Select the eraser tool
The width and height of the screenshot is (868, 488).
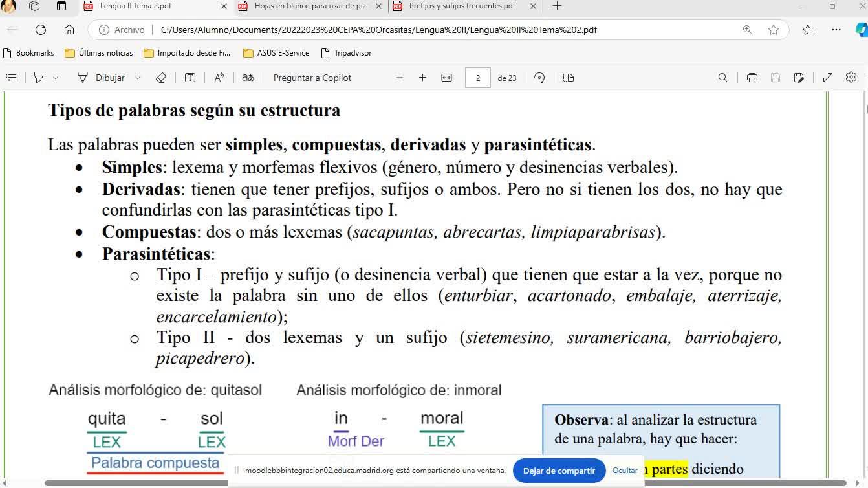[161, 78]
